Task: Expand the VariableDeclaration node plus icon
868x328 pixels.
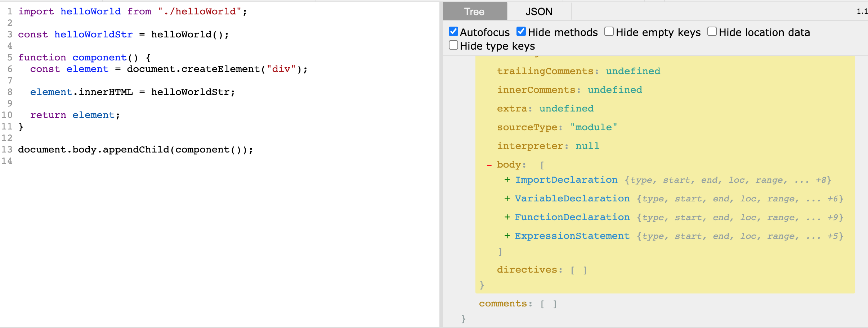Action: point(507,199)
